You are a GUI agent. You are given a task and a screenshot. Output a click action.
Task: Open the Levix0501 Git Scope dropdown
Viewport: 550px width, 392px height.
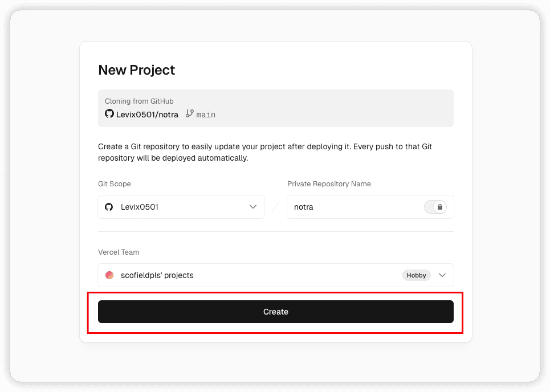[x=181, y=207]
